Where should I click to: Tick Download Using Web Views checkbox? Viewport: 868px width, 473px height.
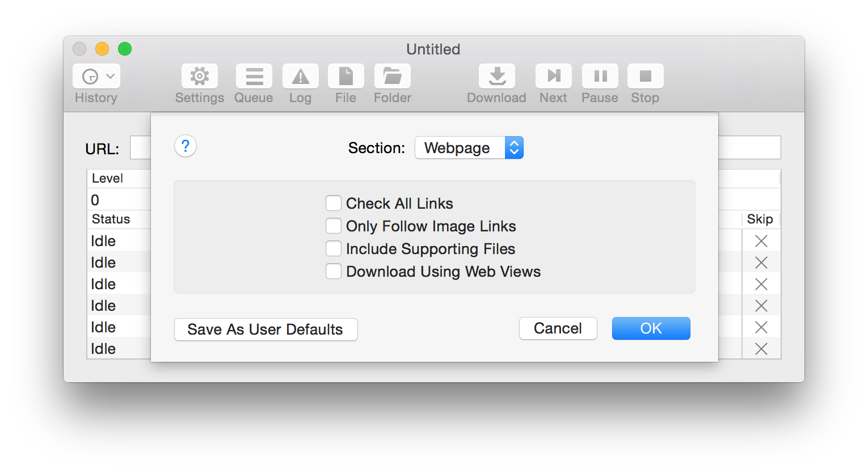tap(334, 271)
